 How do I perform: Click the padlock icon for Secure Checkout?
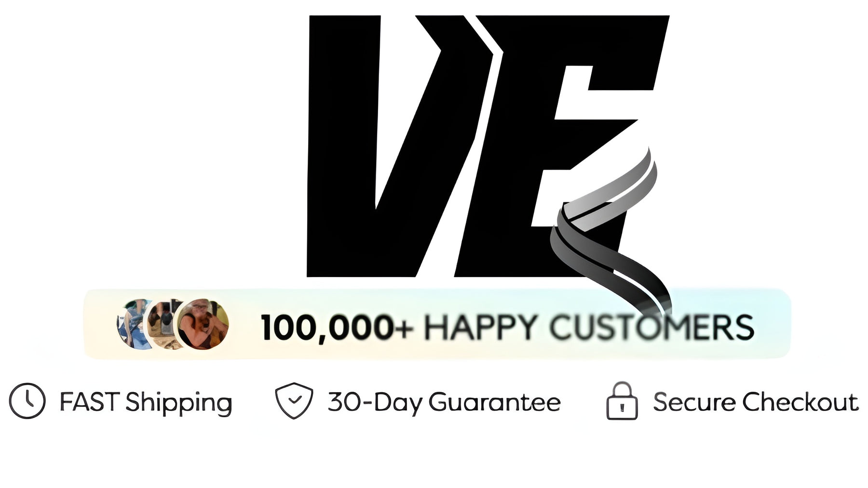(622, 401)
